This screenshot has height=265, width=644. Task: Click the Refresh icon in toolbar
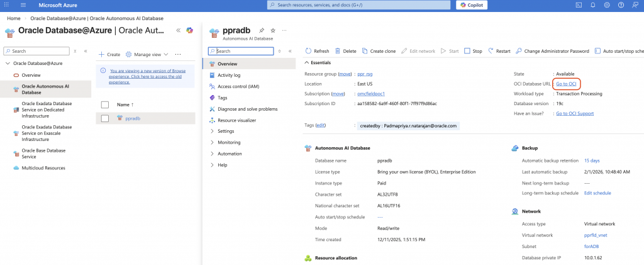(308, 51)
